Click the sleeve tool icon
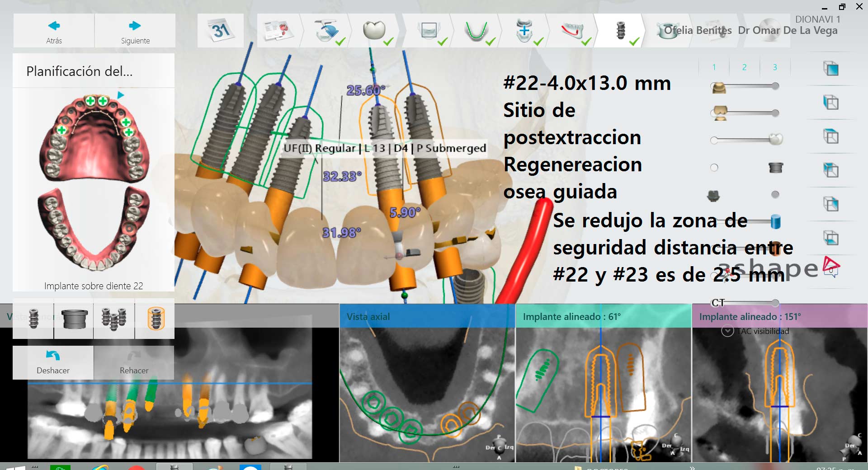868x470 pixels. pos(74,319)
